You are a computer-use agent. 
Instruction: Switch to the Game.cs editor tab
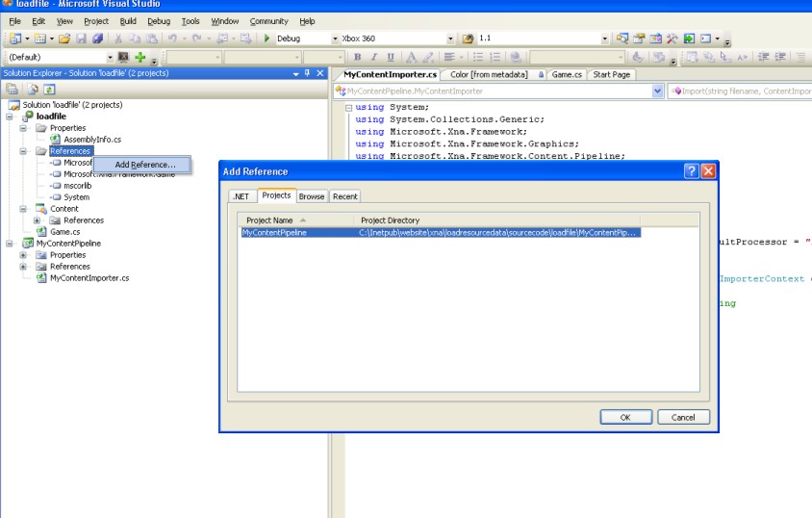pyautogui.click(x=567, y=74)
